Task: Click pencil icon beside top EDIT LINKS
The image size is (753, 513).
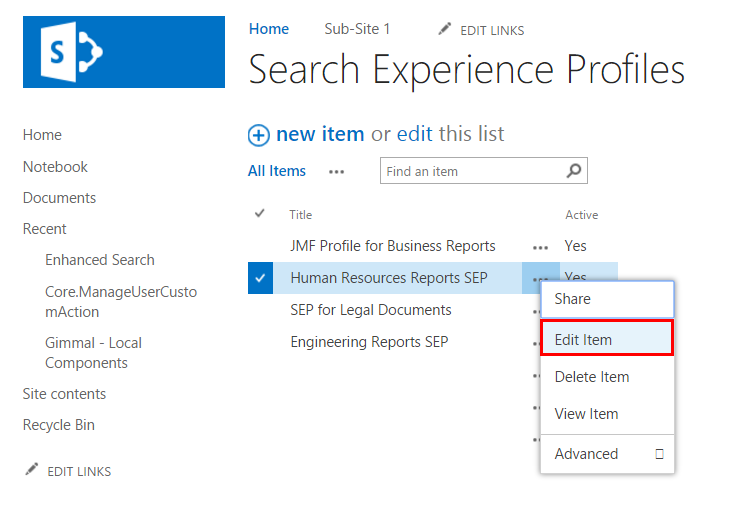Action: [445, 30]
